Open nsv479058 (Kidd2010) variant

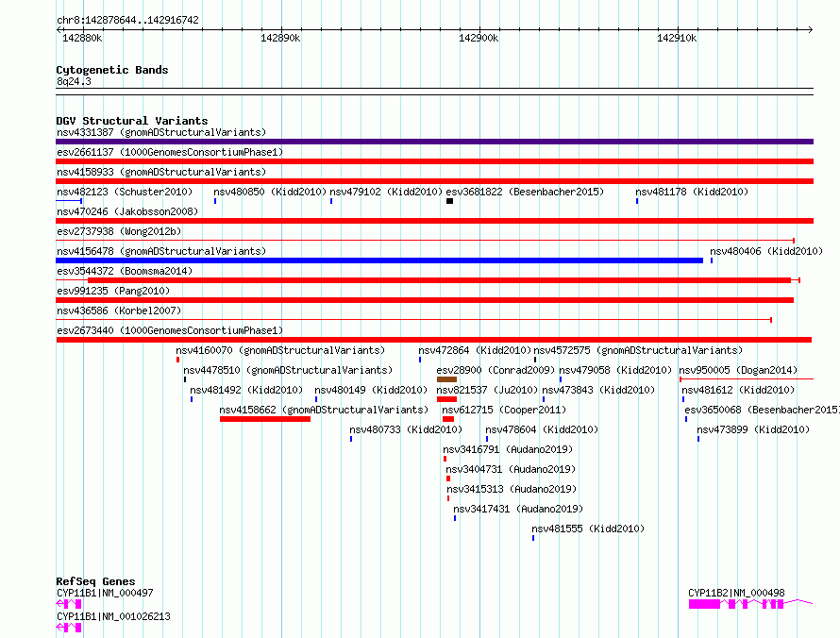click(x=615, y=370)
